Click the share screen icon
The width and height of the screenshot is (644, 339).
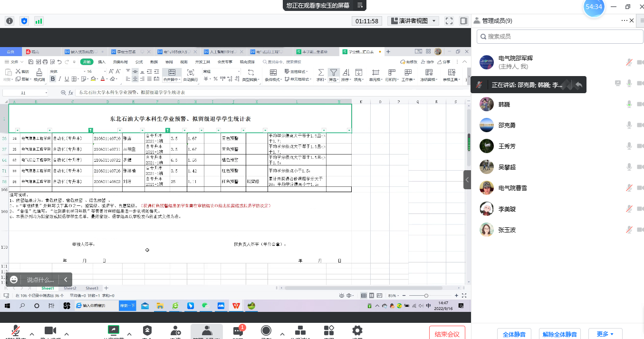point(114,330)
